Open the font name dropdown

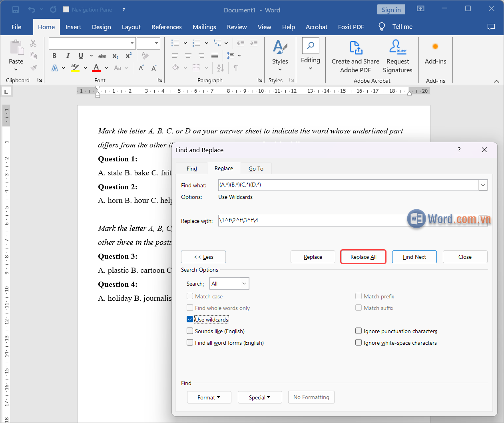click(132, 43)
